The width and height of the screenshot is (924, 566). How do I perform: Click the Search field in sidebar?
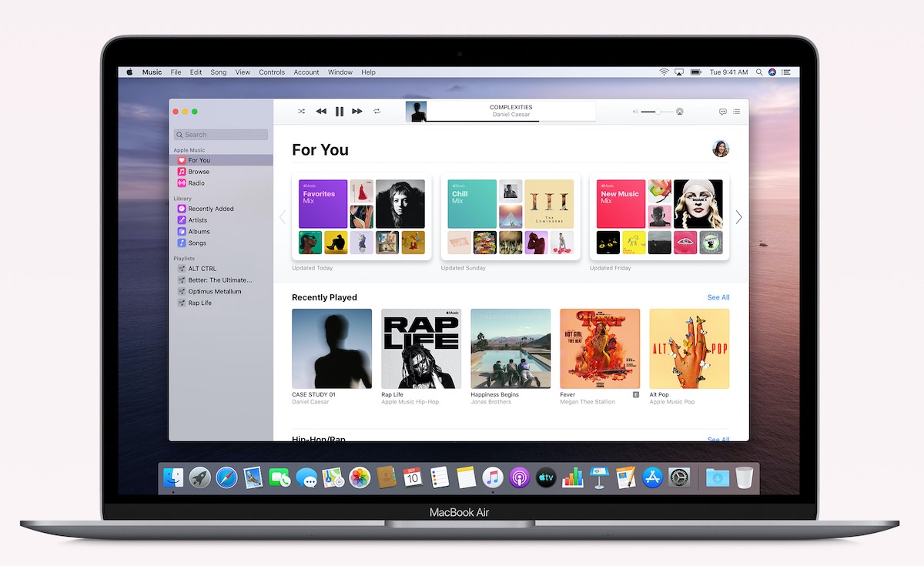tap(221, 135)
